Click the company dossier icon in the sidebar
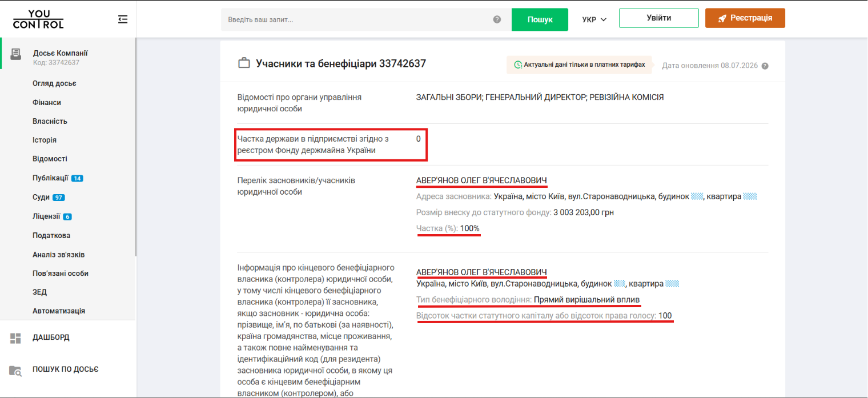 coord(15,54)
